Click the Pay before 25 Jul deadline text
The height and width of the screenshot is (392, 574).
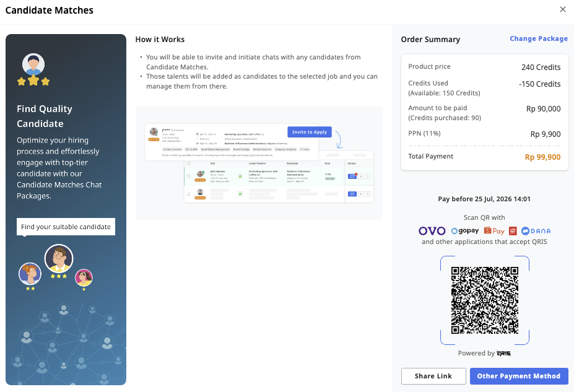click(484, 199)
